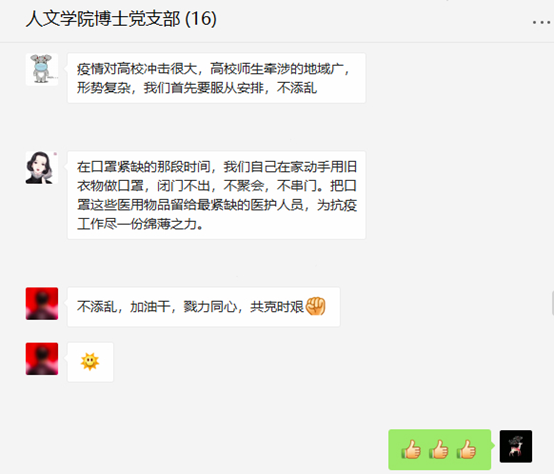This screenshot has height=474, width=554.
Task: Click the member count (16)
Action: (201, 19)
